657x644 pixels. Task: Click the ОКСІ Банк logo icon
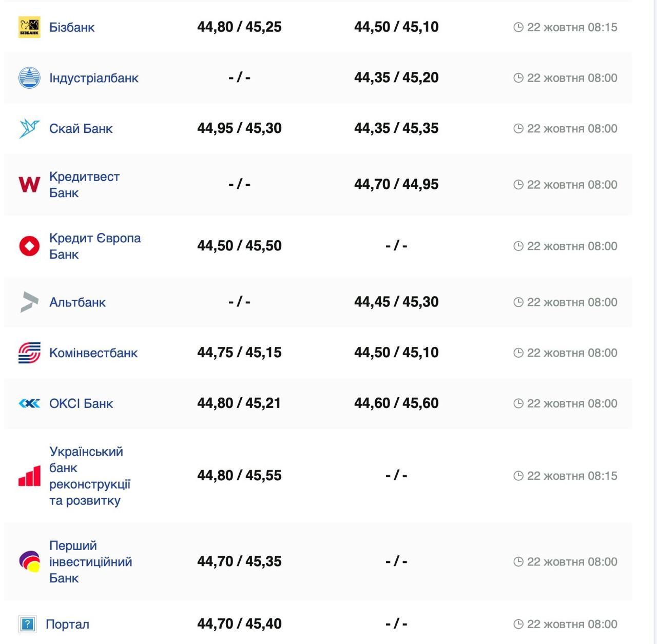tap(29, 403)
